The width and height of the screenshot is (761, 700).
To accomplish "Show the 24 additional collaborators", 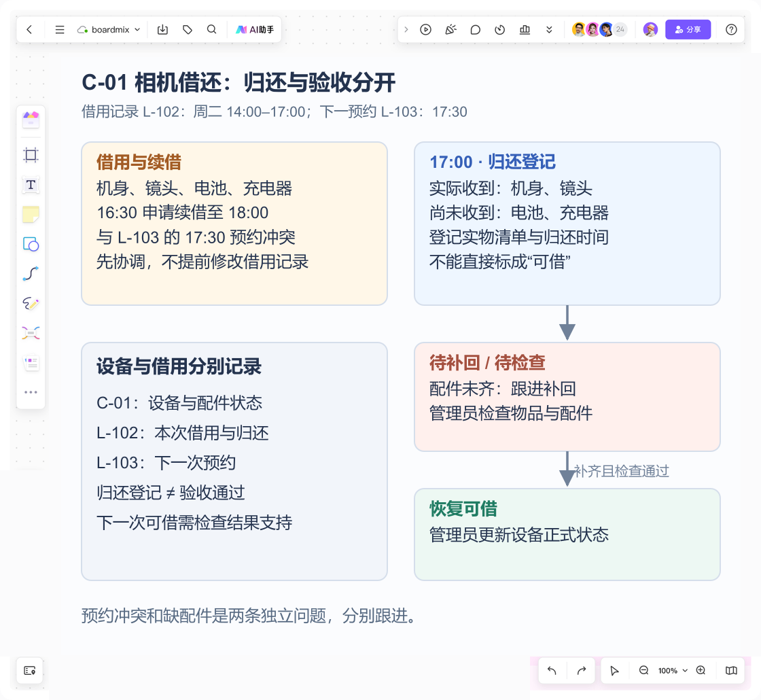I will 620,30.
